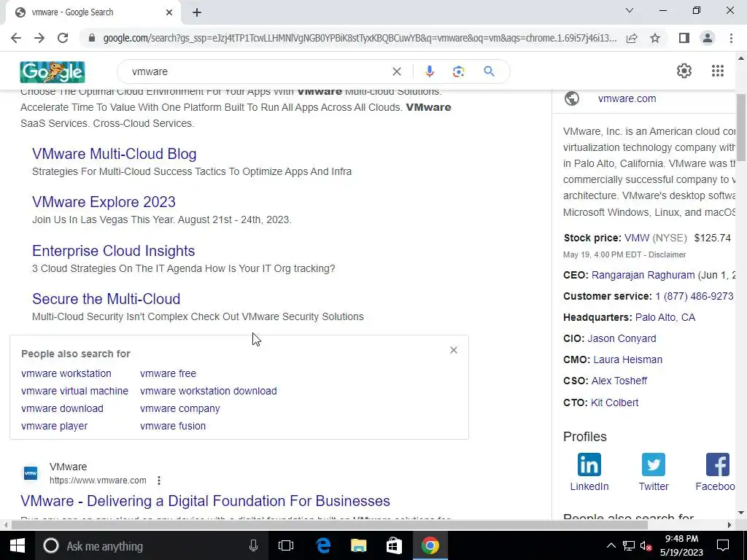Search by image with Google Lens

coord(458,71)
